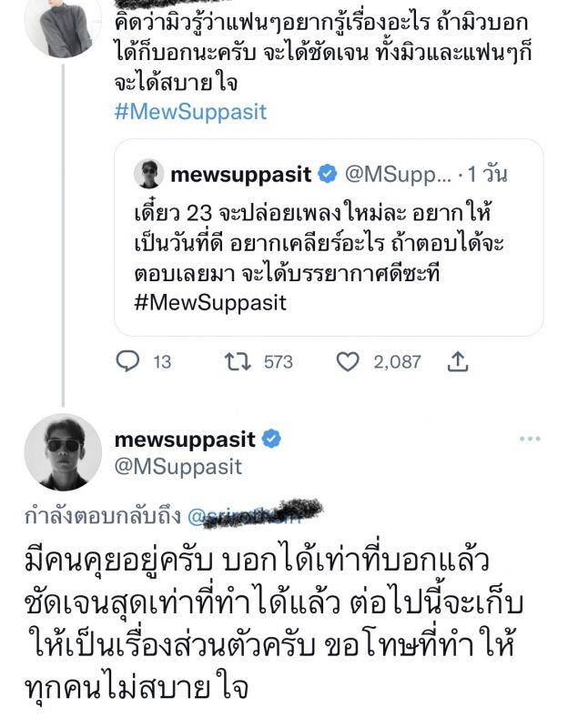Screen dimensions: 568x728
Task: Open the three-dot more options menu
Action: tap(530, 440)
